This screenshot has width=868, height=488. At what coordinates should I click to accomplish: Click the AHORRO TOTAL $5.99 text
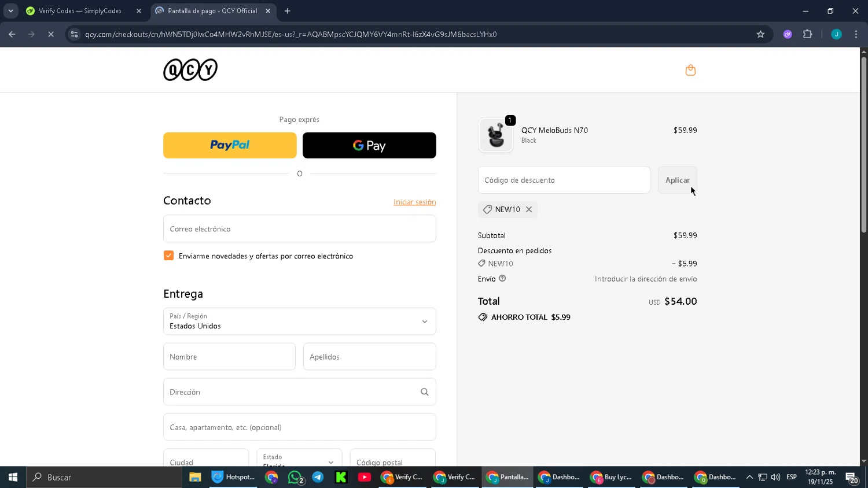point(531,317)
